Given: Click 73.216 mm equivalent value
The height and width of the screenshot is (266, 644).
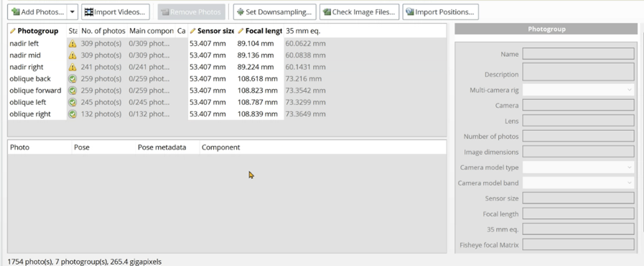Looking at the screenshot, I should pos(304,78).
